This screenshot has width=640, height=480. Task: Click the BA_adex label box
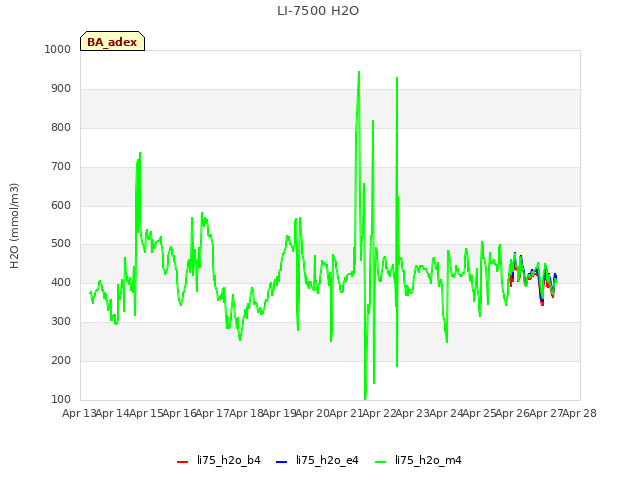112,41
